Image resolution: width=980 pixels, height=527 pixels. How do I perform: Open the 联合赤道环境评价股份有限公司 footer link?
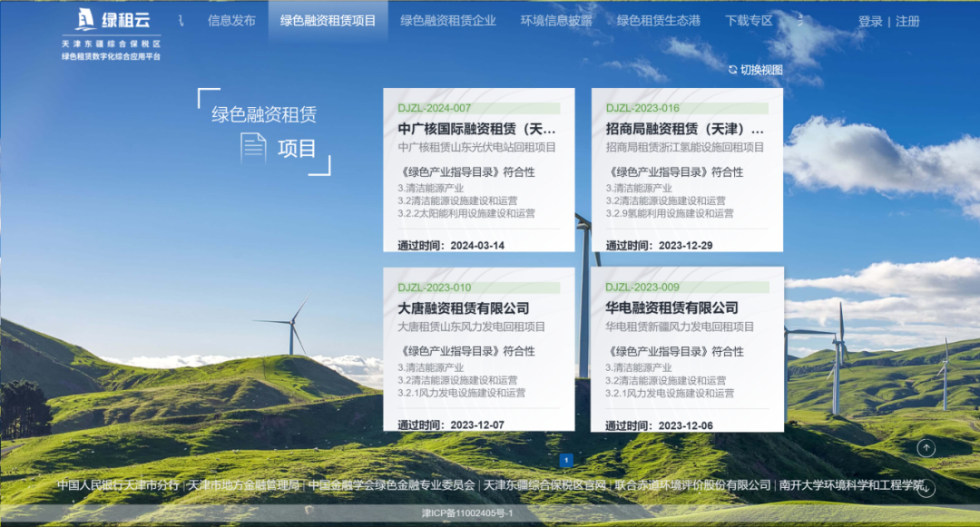click(693, 485)
